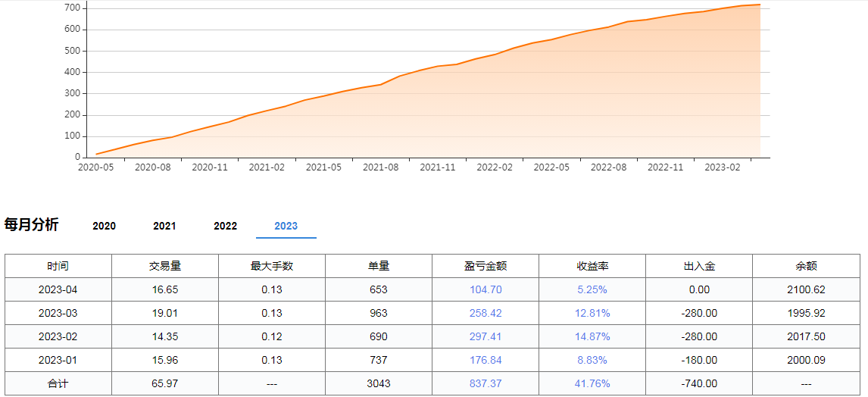Click the 收益率 column header
The height and width of the screenshot is (397, 868).
click(x=592, y=267)
